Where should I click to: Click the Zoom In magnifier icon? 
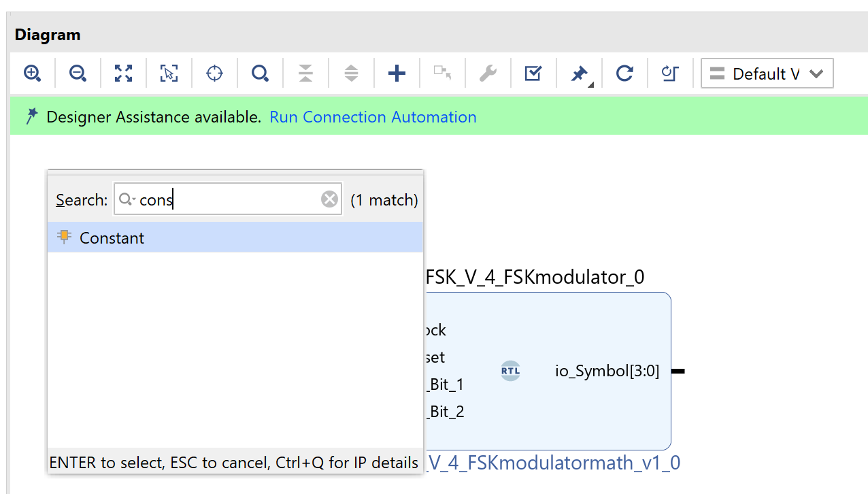tap(32, 73)
